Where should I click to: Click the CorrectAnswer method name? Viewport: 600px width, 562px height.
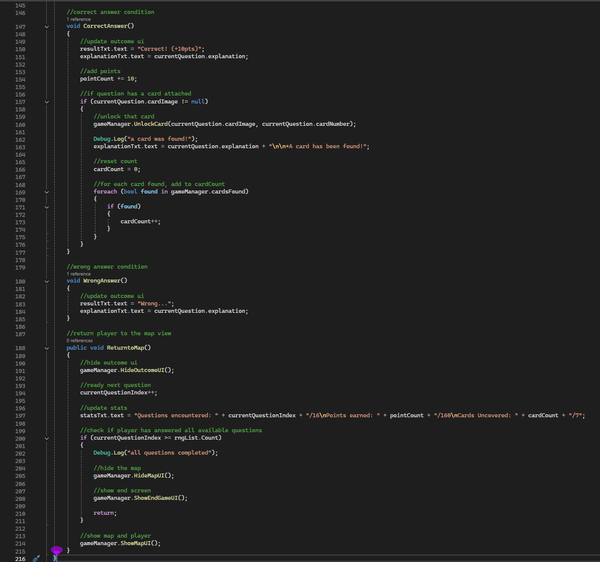point(105,26)
